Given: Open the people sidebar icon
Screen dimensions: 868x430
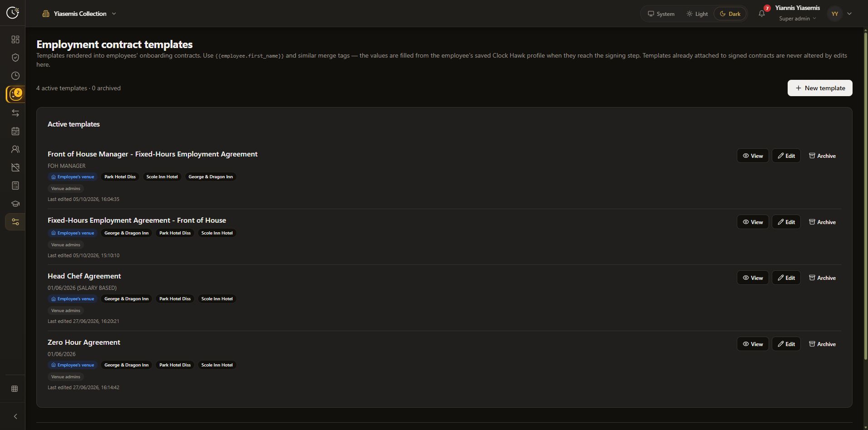Looking at the screenshot, I should (x=15, y=149).
